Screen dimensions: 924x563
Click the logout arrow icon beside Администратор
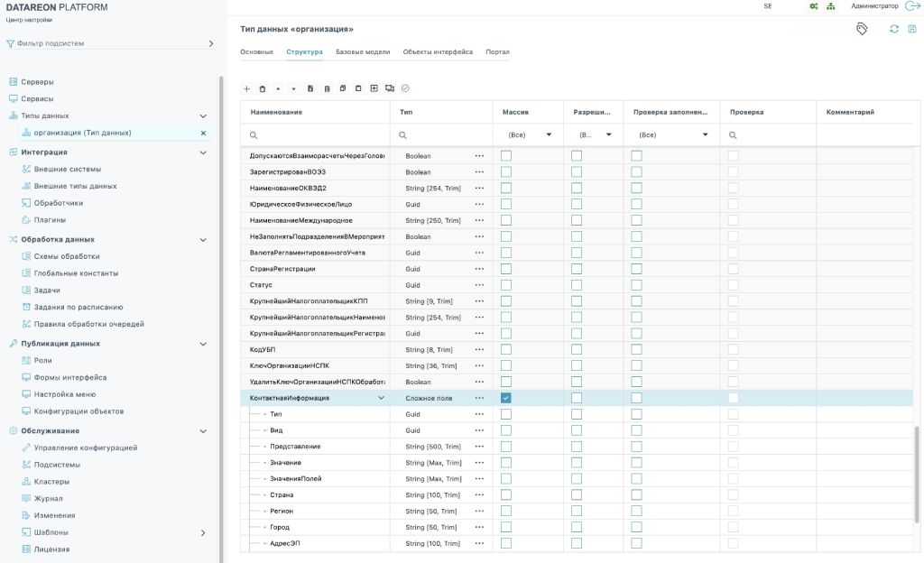point(912,6)
